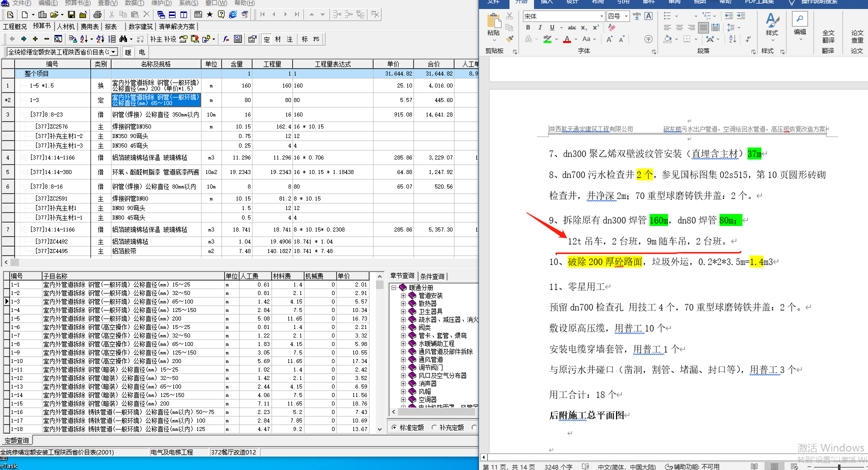
Task: Click the open folder icon in budget toolbar
Action: click(x=54, y=14)
